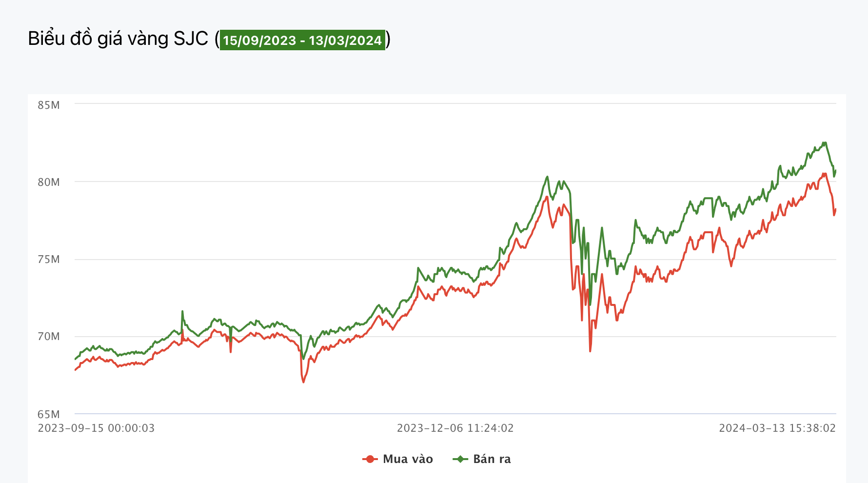Select the 2024-03-13 15:38:02 x-axis label
The width and height of the screenshot is (868, 483).
777,428
